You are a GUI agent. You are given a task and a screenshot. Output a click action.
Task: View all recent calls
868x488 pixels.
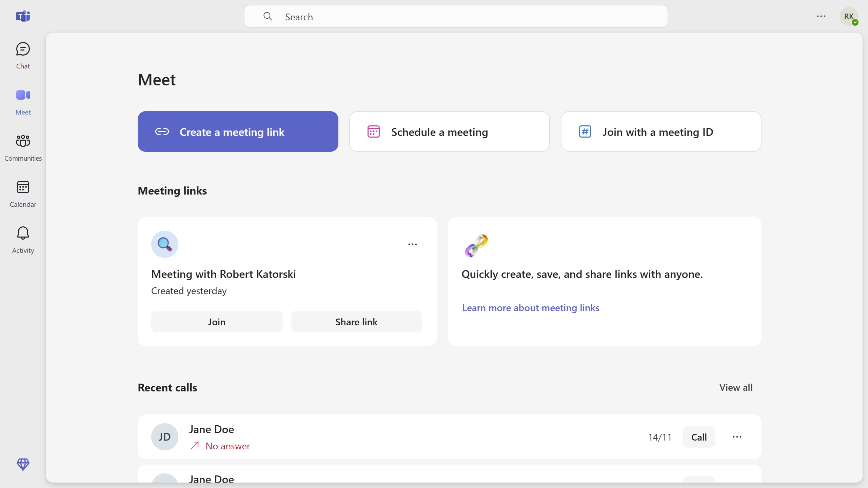(736, 387)
